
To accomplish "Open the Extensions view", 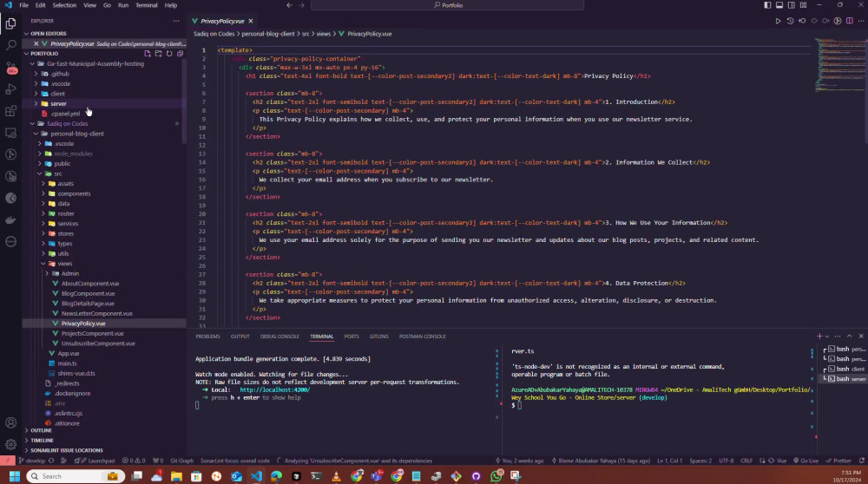I will click(10, 111).
